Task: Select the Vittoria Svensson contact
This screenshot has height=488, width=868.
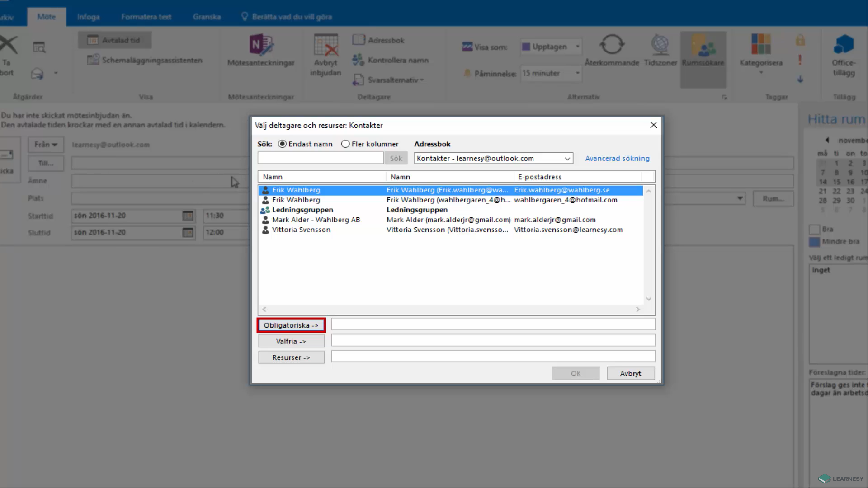Action: [451, 230]
